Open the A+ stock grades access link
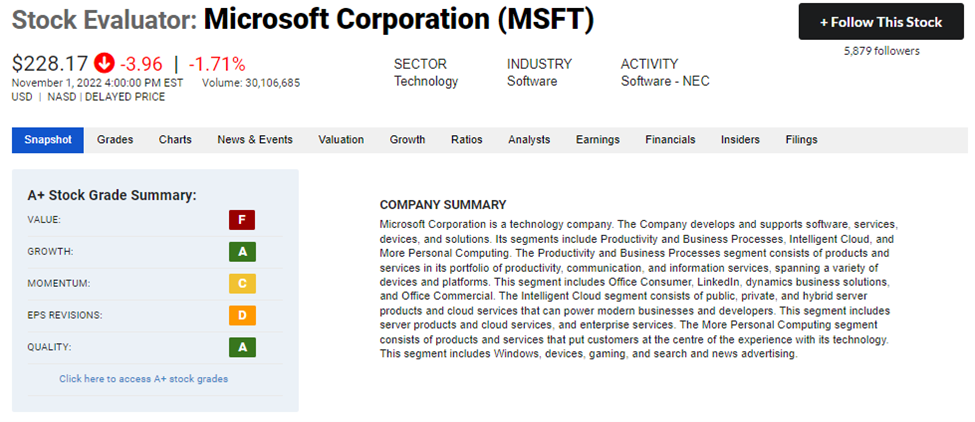 [144, 378]
